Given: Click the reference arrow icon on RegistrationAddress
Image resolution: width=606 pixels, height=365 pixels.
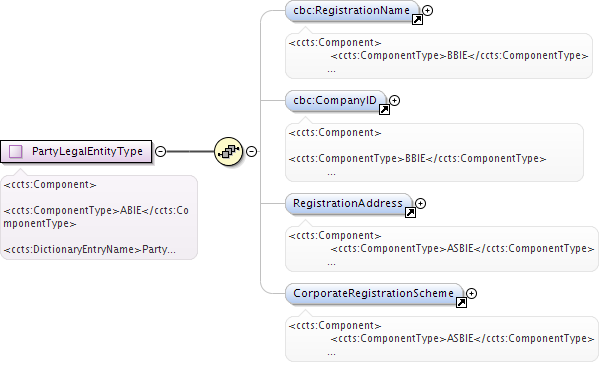Looking at the screenshot, I should (410, 213).
